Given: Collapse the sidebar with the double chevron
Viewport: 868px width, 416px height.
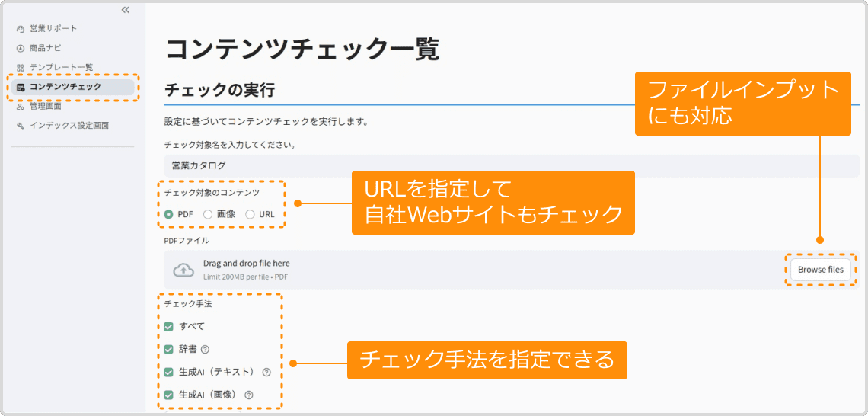Looking at the screenshot, I should (x=125, y=10).
